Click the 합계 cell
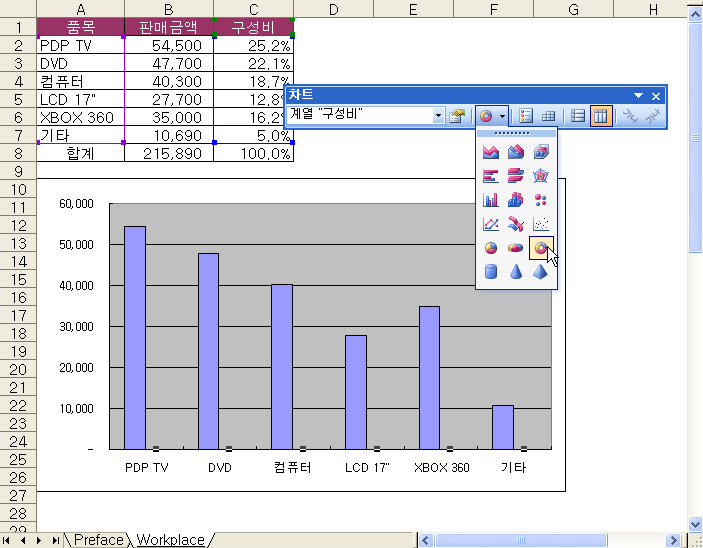Screen dimensions: 703x548 pos(80,153)
